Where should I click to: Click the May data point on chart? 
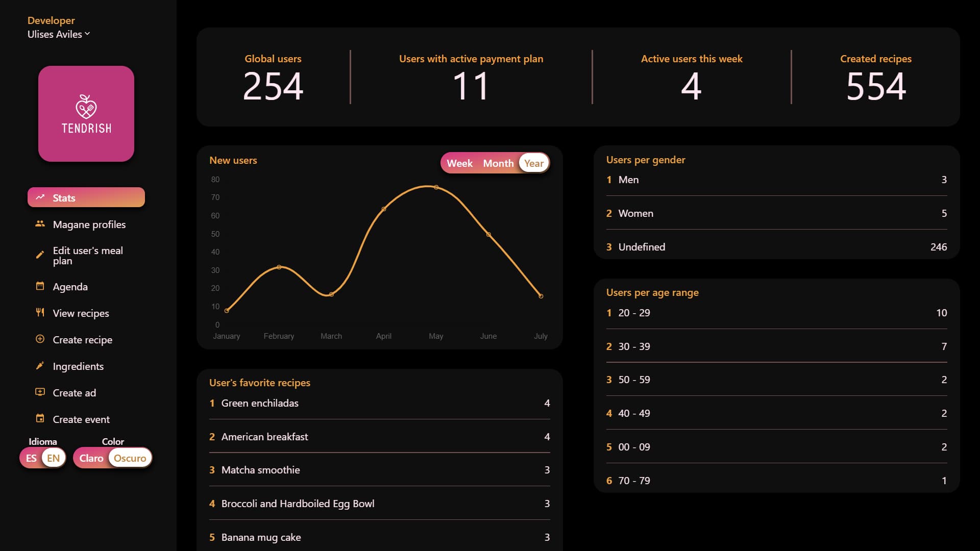[x=436, y=187]
